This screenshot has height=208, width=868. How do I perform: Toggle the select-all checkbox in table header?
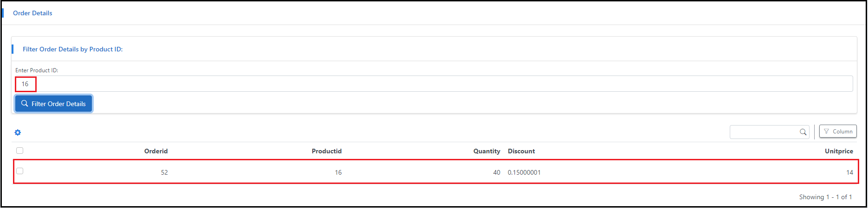pos(19,151)
